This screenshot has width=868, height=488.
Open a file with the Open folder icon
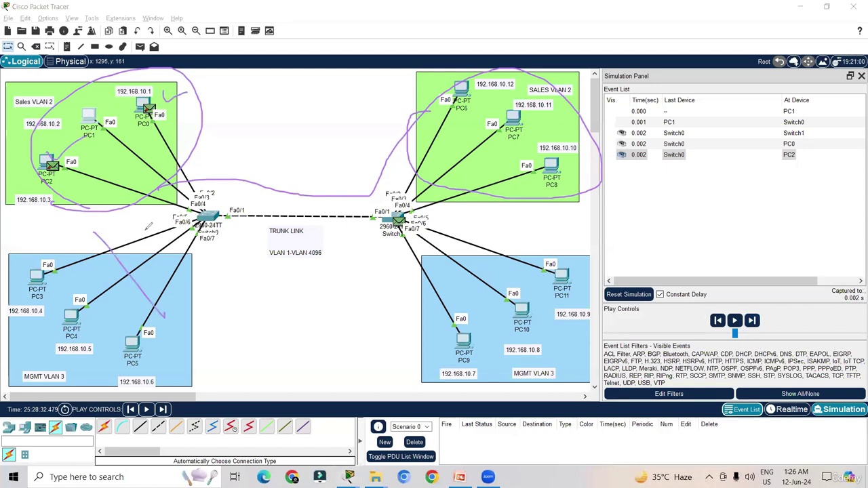[22, 30]
